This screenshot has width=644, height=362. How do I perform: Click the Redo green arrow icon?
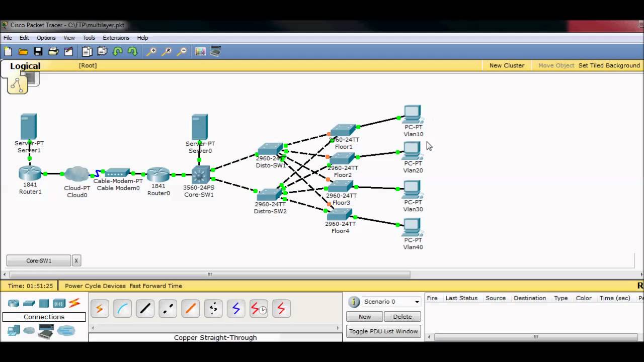133,51
